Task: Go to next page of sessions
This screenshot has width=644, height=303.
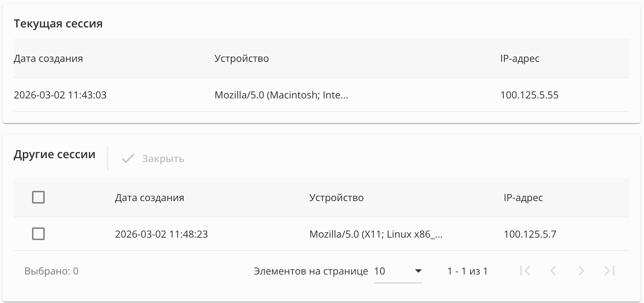Action: 581,271
